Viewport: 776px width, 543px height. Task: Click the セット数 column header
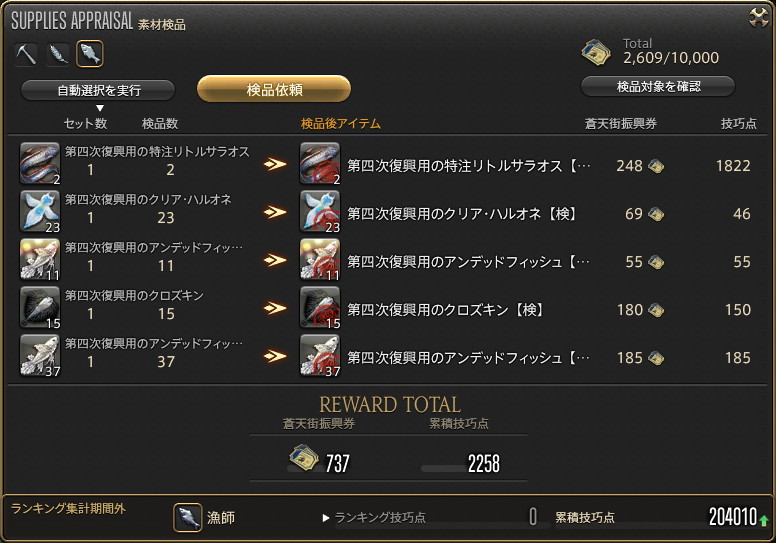(x=85, y=123)
